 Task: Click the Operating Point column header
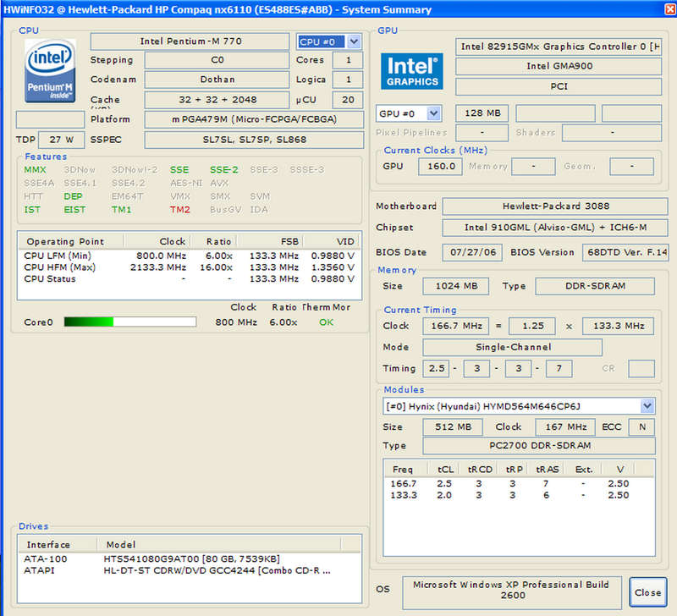(71, 241)
